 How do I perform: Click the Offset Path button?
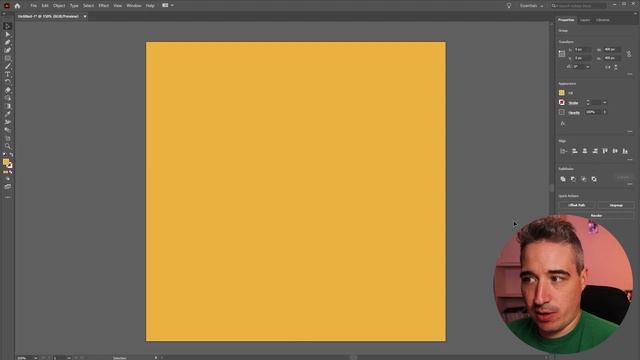[576, 205]
